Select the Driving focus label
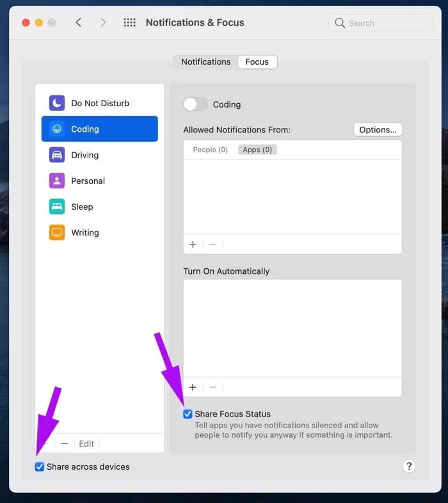The height and width of the screenshot is (503, 448). 84,155
